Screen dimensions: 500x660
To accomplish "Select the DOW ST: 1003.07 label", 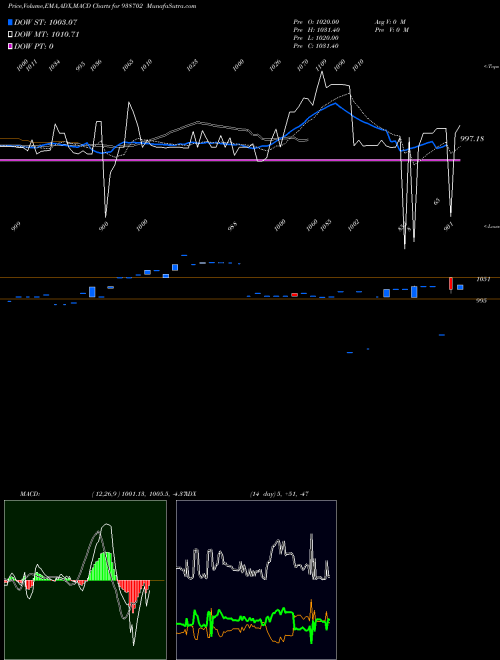I will coord(45,22).
